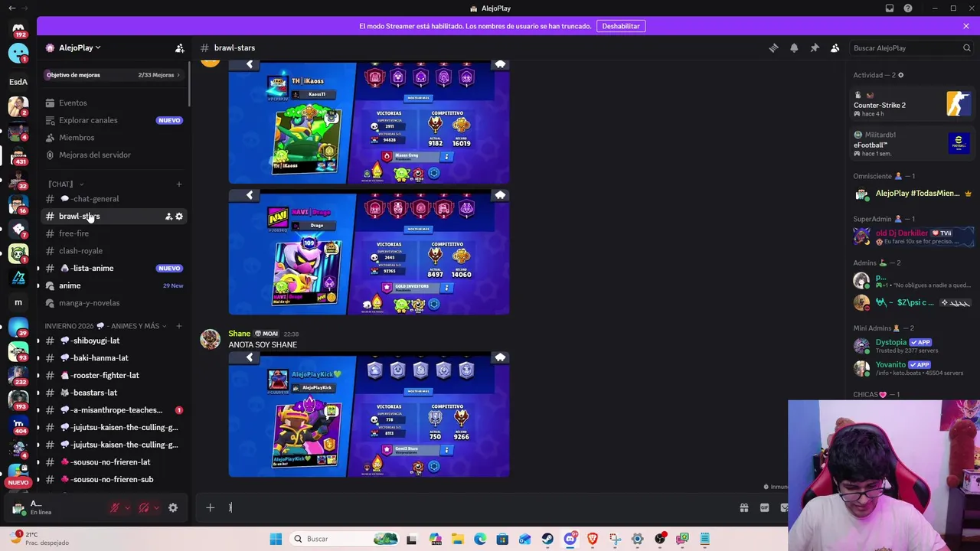Open manga-y-novelas channel

[x=113, y=303]
